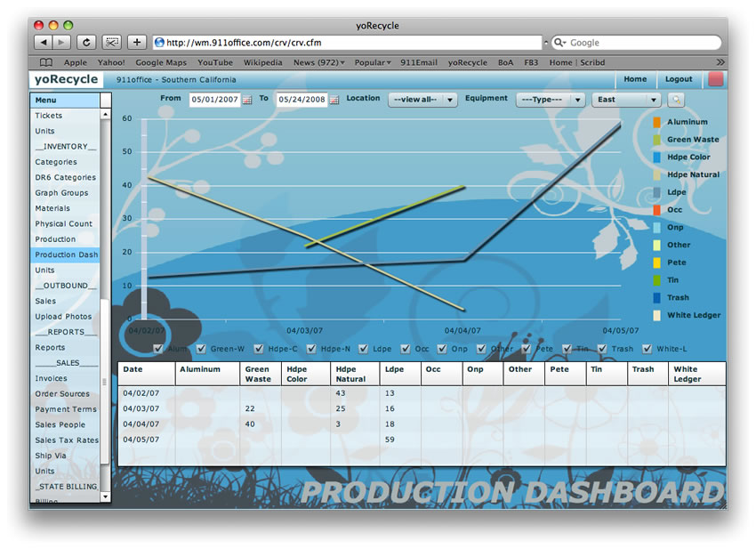756x549 pixels.
Task: Click the browser back arrow button
Action: pos(44,43)
